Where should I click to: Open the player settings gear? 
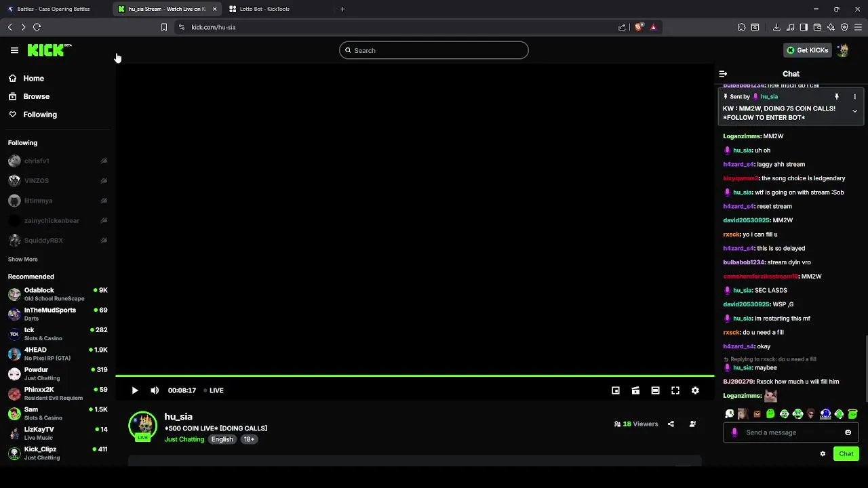point(695,390)
